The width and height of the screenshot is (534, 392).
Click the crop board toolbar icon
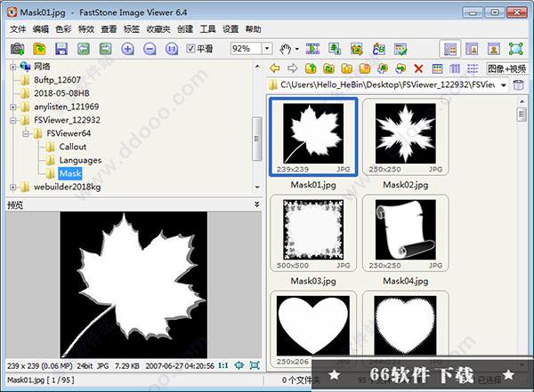[357, 49]
